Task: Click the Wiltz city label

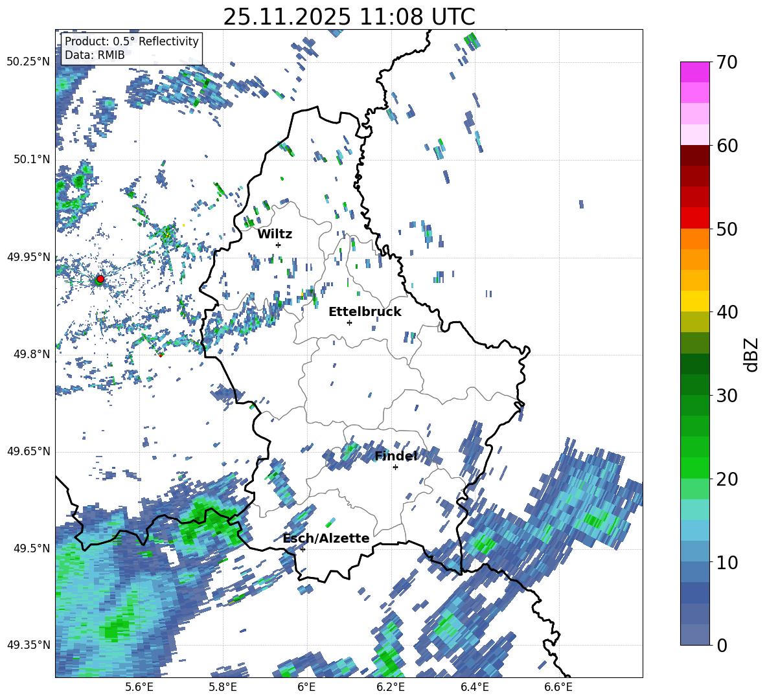Action: click(x=275, y=234)
